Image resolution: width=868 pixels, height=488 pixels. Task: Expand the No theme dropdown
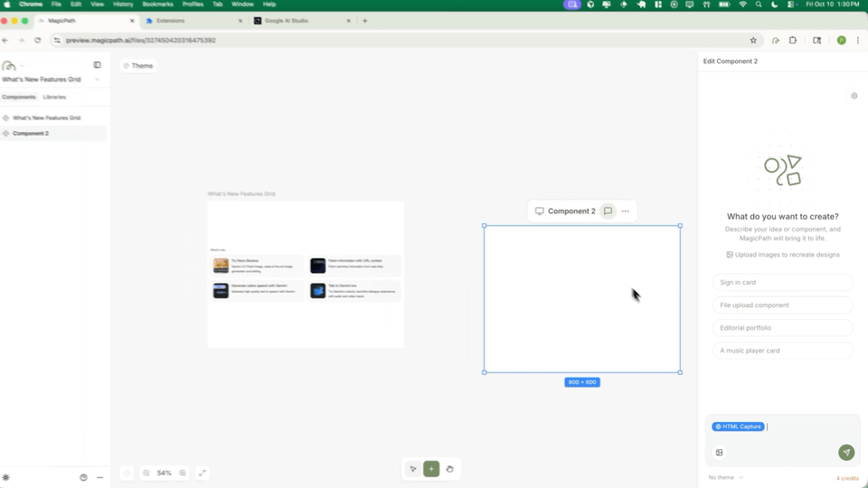726,477
